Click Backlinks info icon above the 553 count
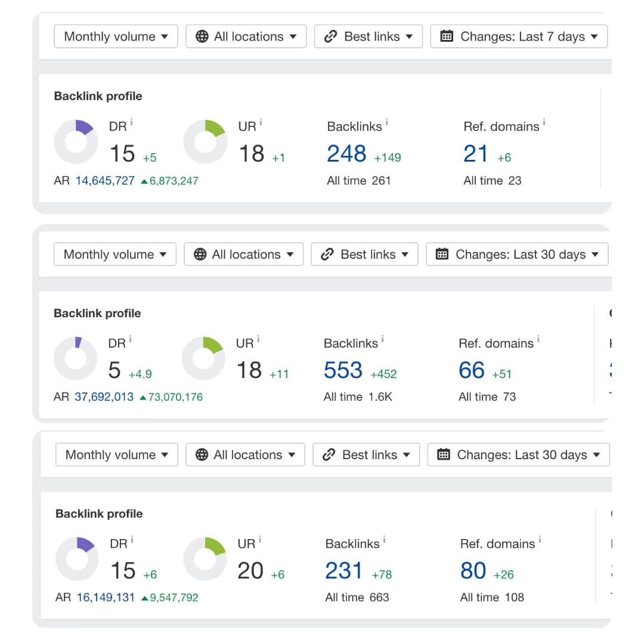Viewport: 644px width, 644px height. pyautogui.click(x=382, y=339)
